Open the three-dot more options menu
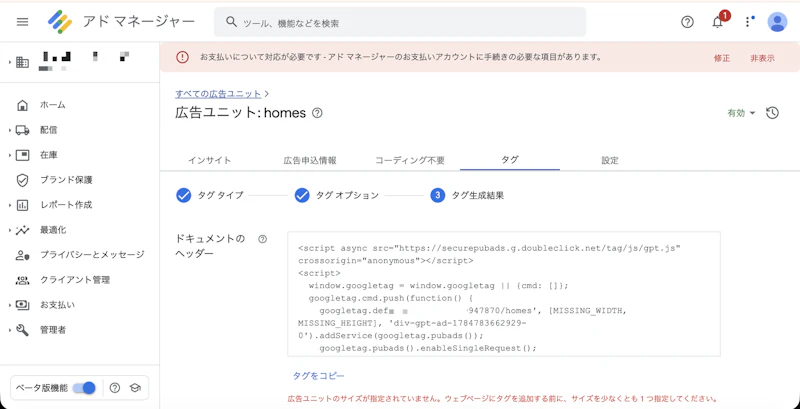The height and width of the screenshot is (409, 800). tap(747, 22)
